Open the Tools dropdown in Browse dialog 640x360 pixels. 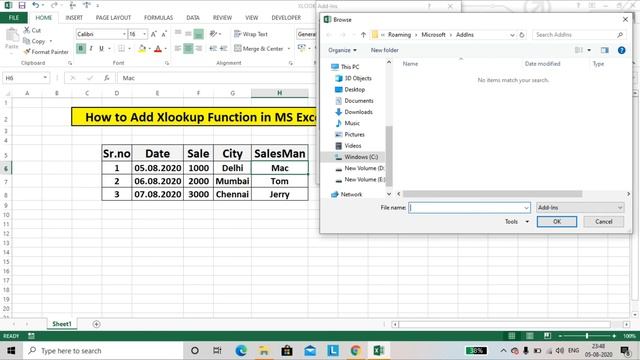coord(517,222)
